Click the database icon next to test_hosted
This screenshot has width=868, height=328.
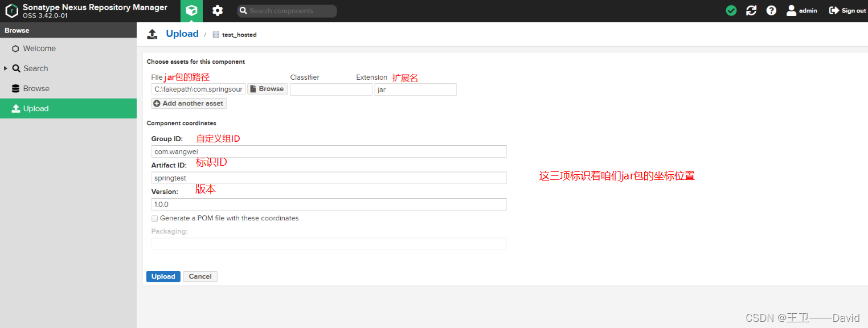[x=216, y=35]
